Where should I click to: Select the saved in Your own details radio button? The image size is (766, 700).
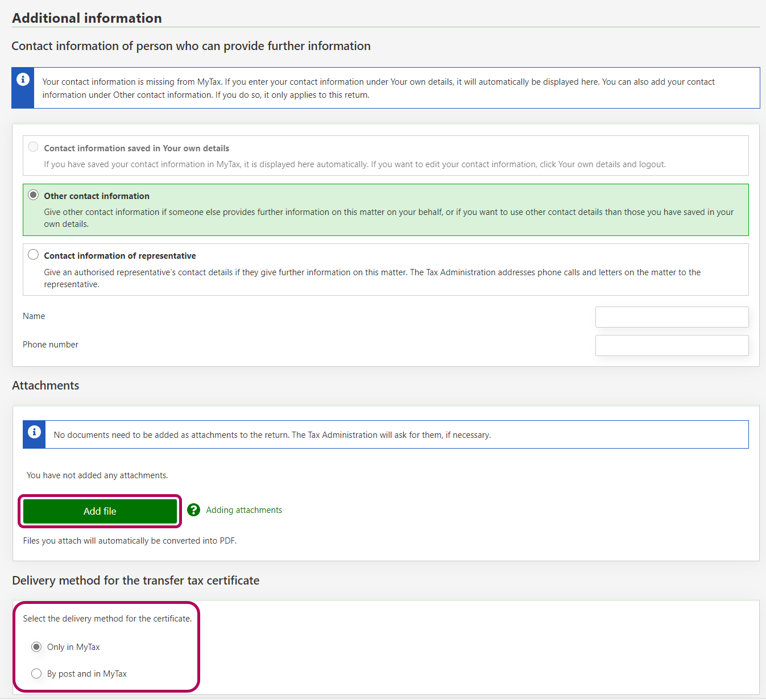tap(34, 147)
